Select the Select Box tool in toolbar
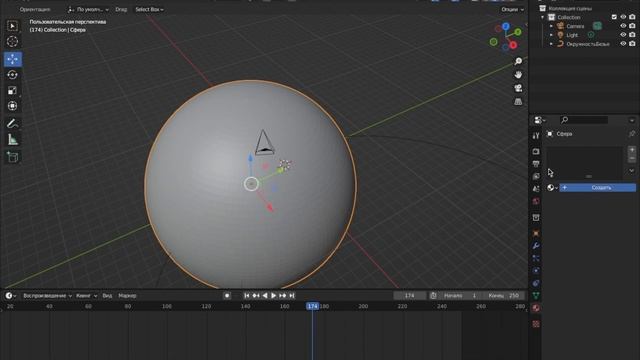Viewport: 640px width, 360px height. [12, 26]
